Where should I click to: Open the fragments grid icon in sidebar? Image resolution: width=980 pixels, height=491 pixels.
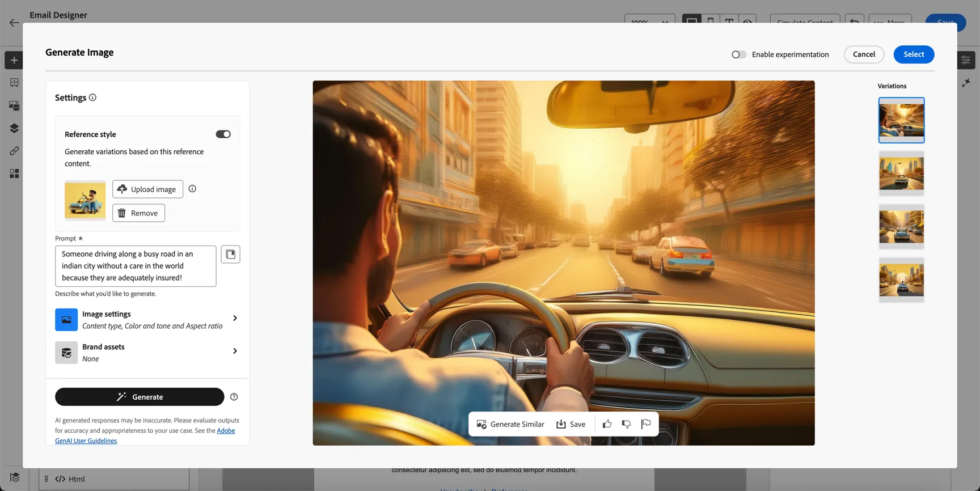[x=14, y=173]
